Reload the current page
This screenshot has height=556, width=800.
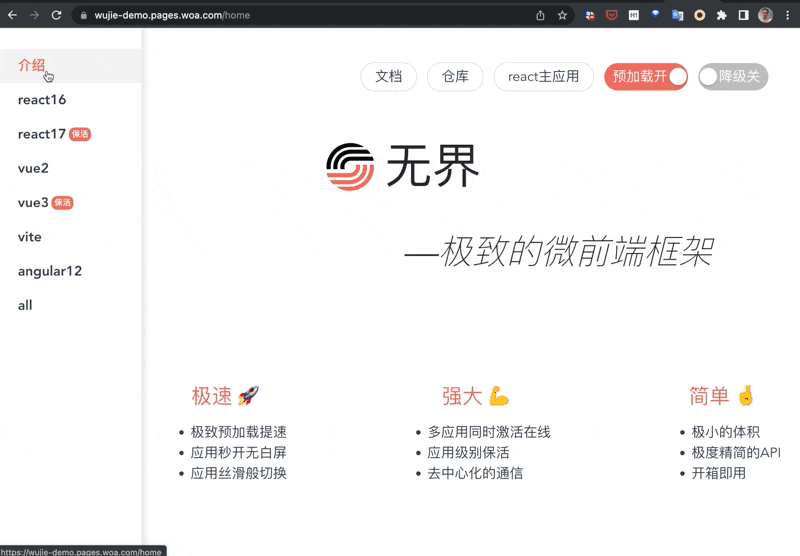coord(57,15)
